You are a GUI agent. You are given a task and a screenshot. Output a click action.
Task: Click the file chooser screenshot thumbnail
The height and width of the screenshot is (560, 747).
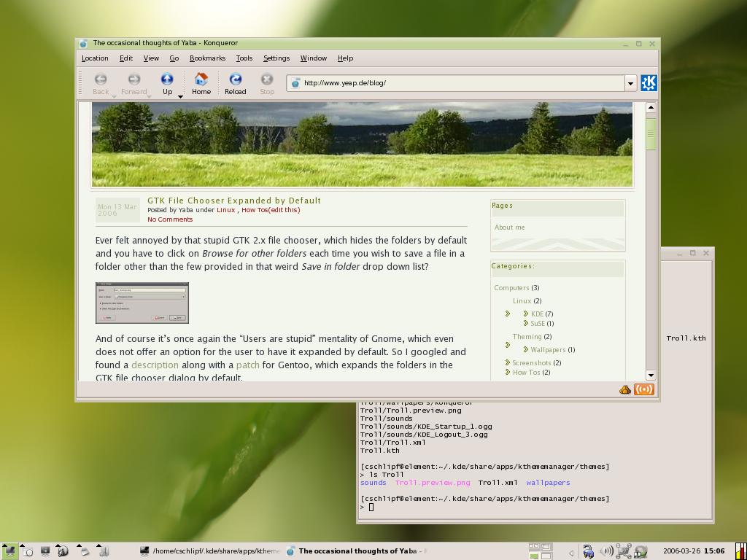point(142,303)
